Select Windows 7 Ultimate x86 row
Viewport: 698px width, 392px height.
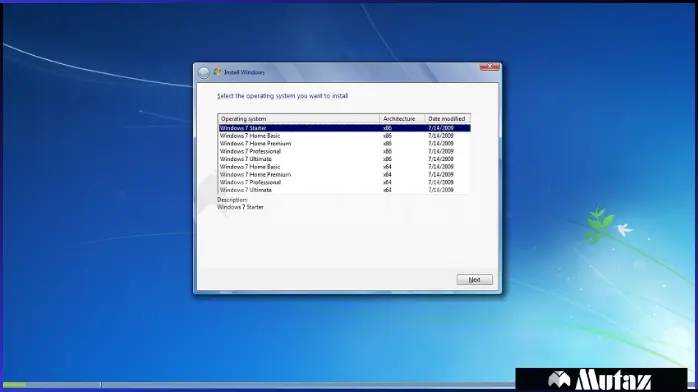(344, 159)
